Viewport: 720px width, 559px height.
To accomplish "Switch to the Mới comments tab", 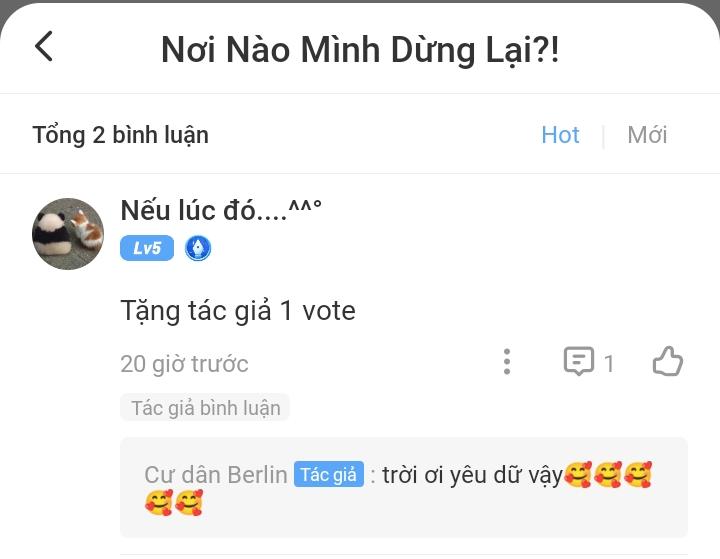I will pos(647,135).
